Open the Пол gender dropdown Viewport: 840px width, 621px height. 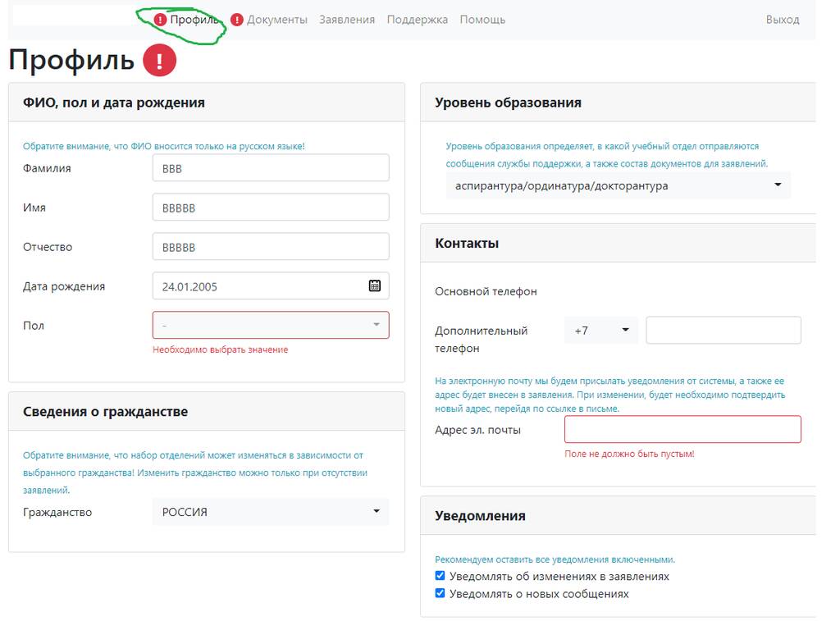point(271,325)
